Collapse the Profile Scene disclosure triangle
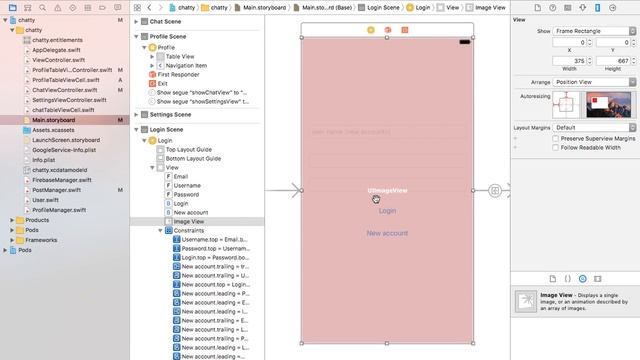 [136, 36]
